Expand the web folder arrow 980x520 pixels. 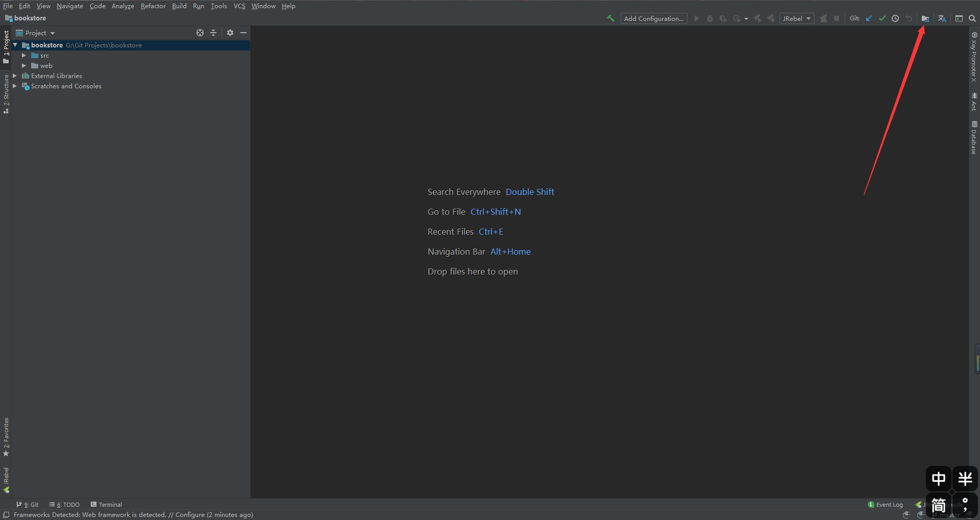click(24, 65)
